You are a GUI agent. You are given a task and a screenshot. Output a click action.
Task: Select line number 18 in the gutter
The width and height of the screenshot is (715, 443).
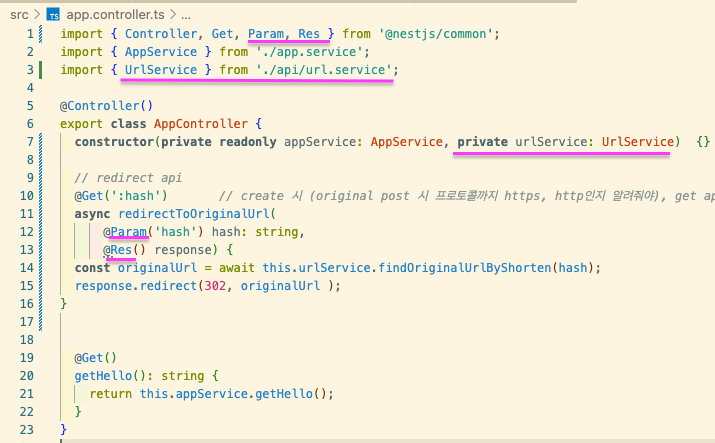coord(26,340)
